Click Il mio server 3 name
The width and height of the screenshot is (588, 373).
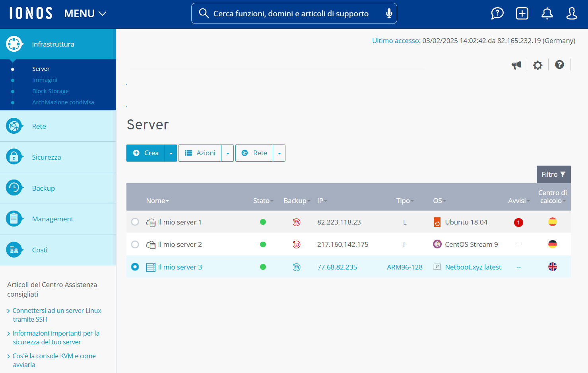coord(180,267)
